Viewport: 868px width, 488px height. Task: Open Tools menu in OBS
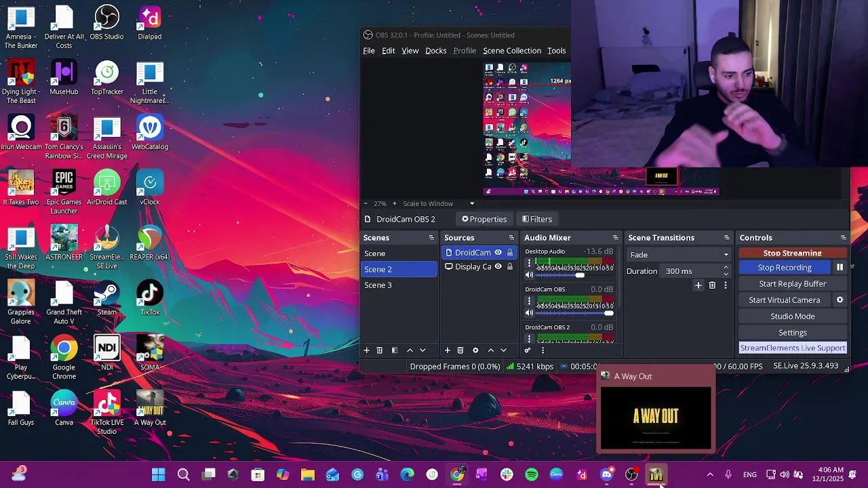click(x=557, y=51)
